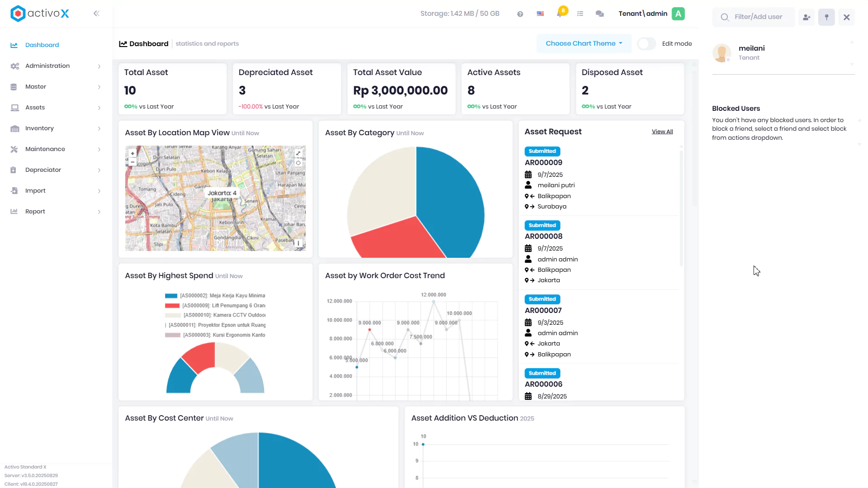
Task: Open asset request AR000006
Action: coord(544,384)
